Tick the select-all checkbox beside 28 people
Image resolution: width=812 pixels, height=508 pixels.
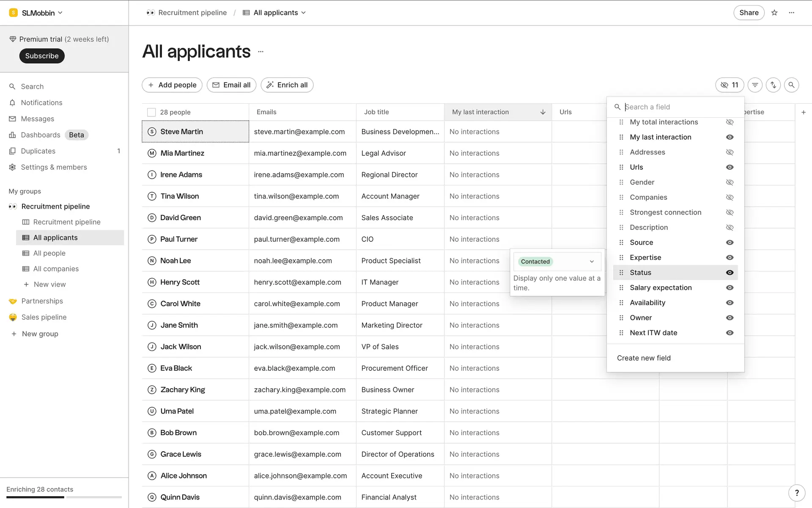pyautogui.click(x=151, y=112)
